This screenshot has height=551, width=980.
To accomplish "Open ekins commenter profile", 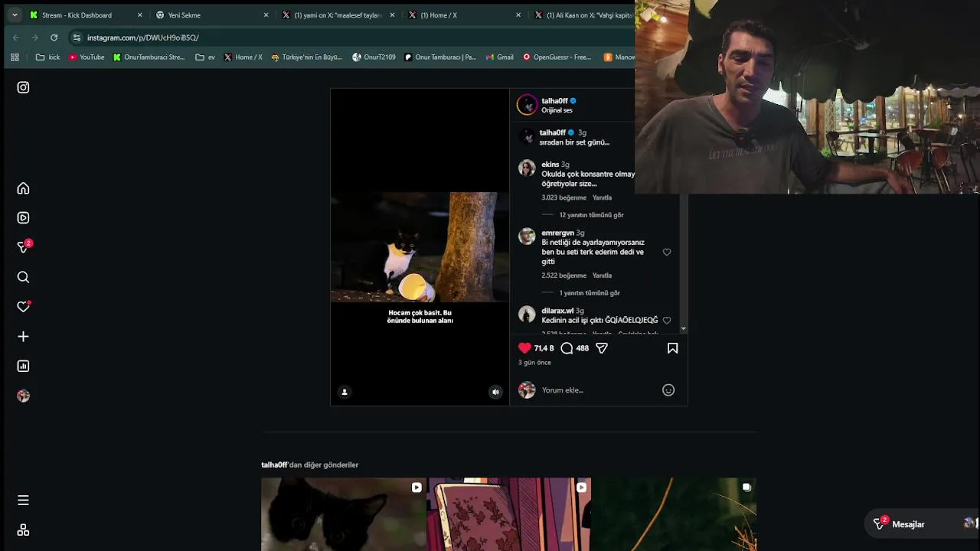I will pos(550,165).
